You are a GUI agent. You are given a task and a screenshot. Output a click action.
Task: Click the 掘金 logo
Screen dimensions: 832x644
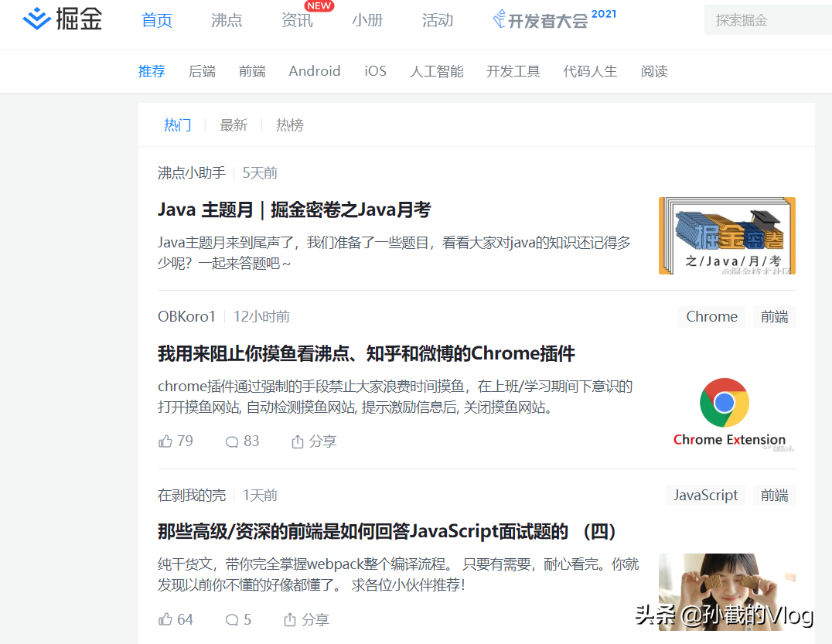click(62, 19)
